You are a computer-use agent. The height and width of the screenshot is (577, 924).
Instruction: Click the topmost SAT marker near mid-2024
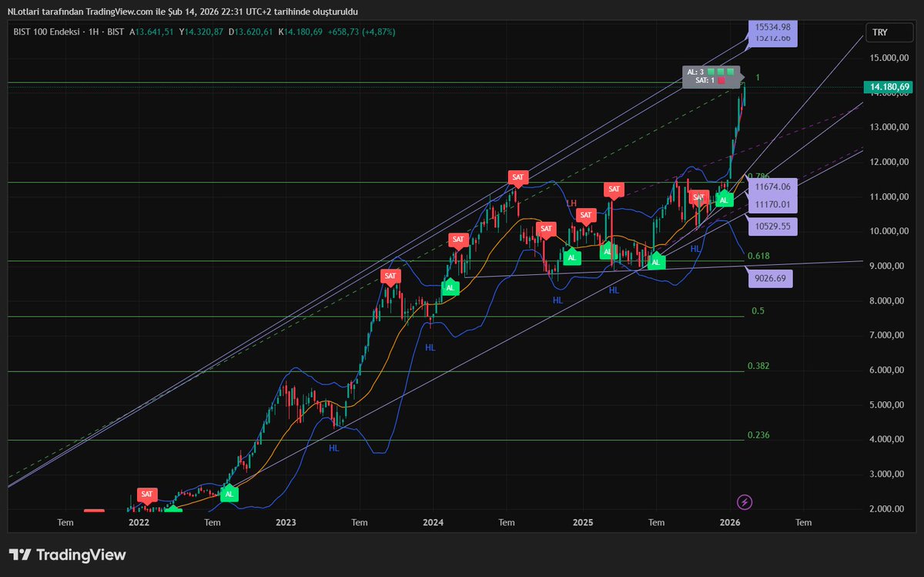pyautogui.click(x=517, y=178)
